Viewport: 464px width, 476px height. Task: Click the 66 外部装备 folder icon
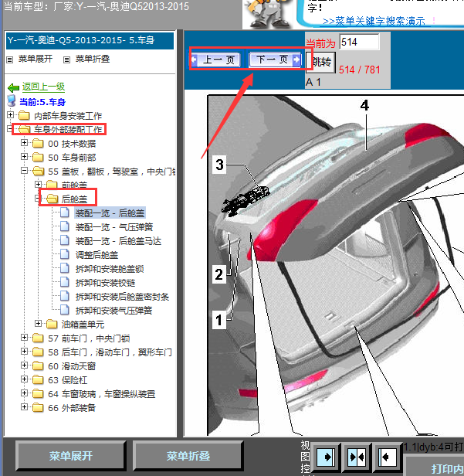[38, 408]
